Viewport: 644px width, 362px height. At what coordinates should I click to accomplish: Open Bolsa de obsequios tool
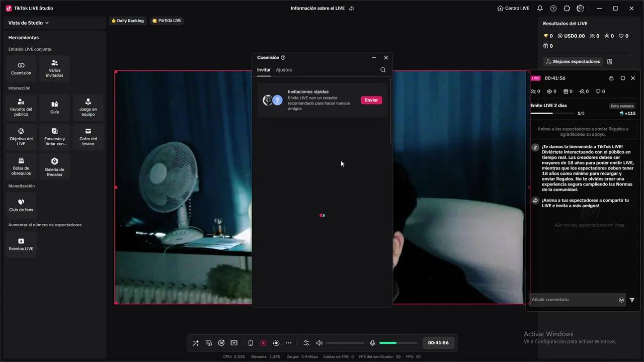(21, 166)
